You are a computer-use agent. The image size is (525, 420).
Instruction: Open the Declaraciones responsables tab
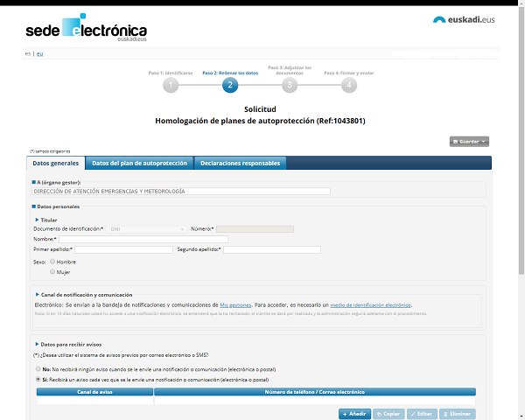point(240,164)
